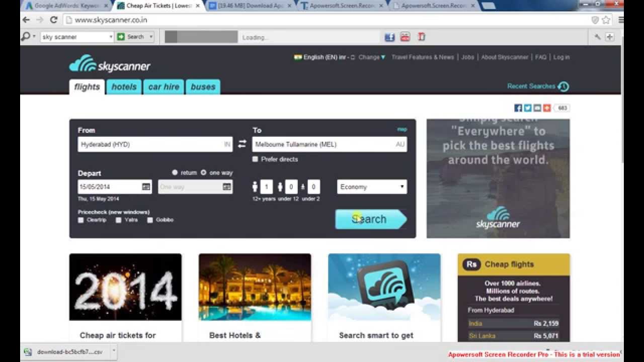Click the adults count field

pos(267,187)
